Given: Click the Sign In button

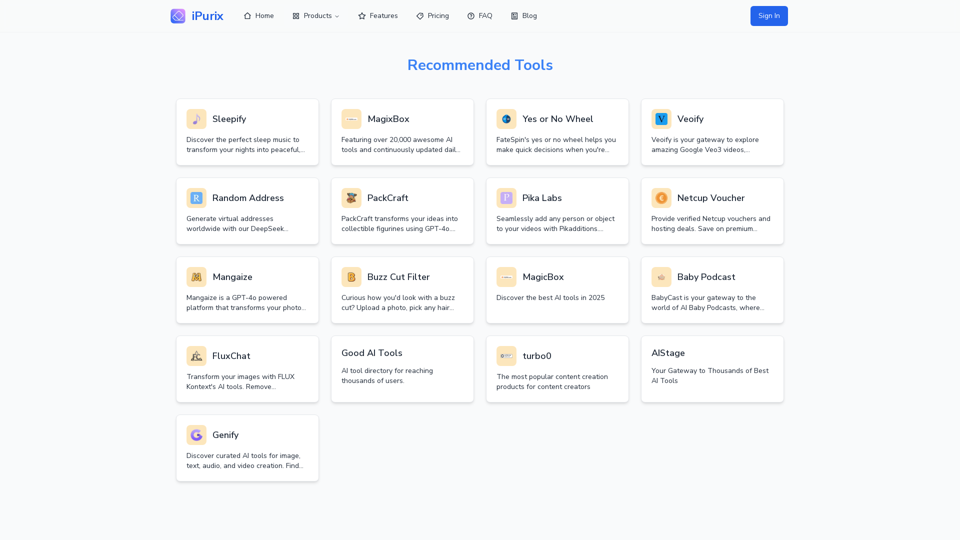Looking at the screenshot, I should pos(769,16).
